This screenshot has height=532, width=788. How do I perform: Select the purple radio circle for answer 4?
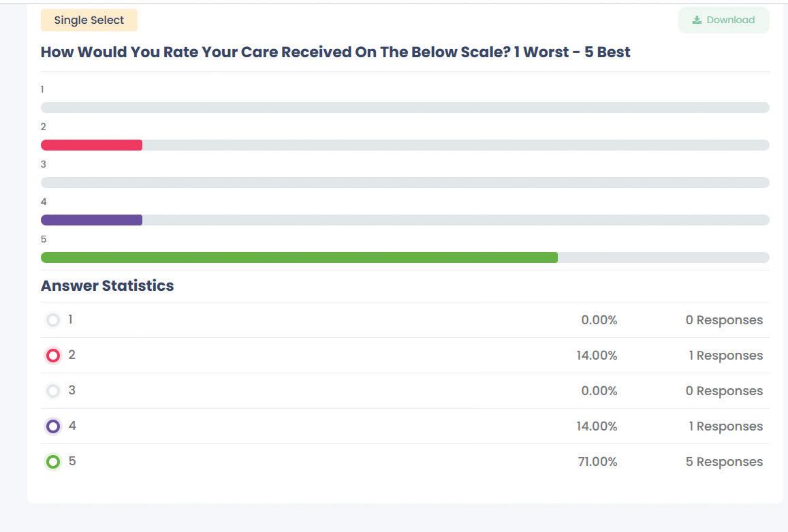53,426
